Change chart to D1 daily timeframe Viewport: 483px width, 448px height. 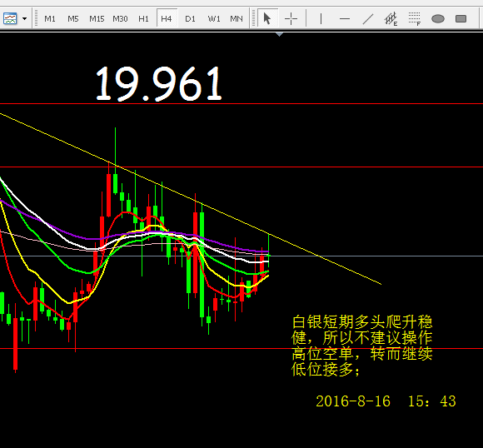click(190, 19)
